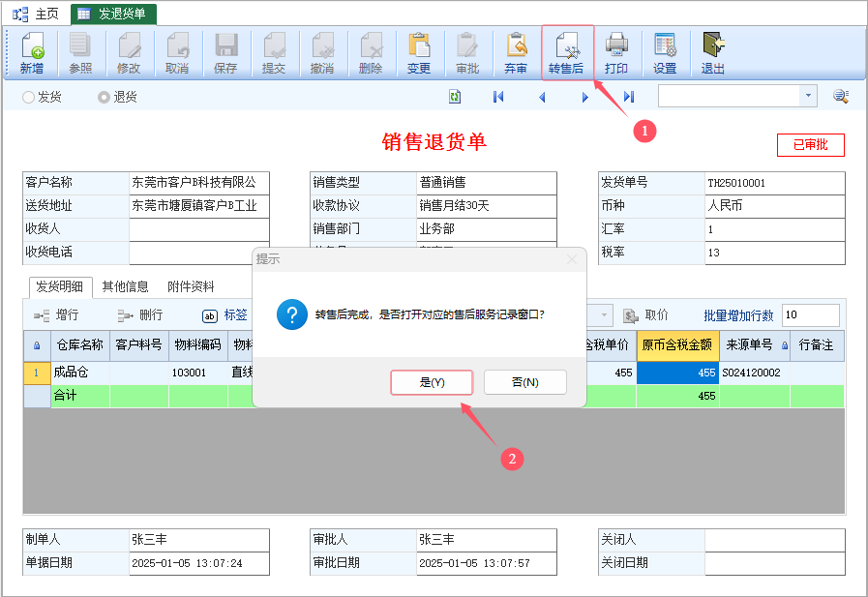868x597 pixels.
Task: Click the empty 关闭人 field
Action: [x=775, y=540]
